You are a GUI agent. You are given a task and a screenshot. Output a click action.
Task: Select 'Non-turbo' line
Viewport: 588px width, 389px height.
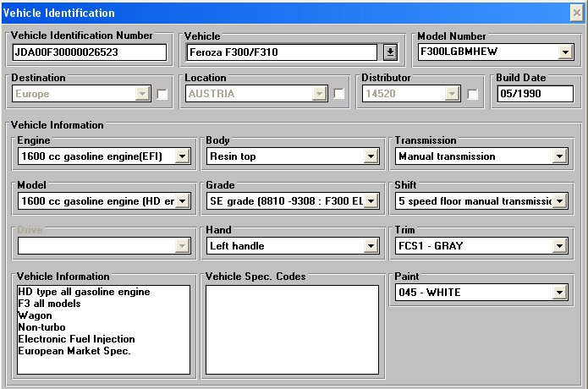pos(41,327)
